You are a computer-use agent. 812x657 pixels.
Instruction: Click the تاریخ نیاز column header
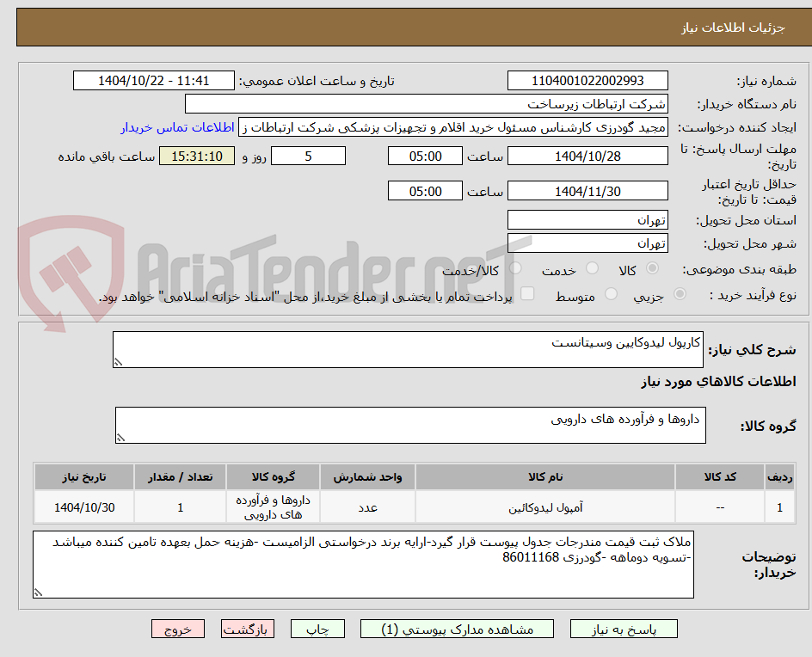pos(84,476)
